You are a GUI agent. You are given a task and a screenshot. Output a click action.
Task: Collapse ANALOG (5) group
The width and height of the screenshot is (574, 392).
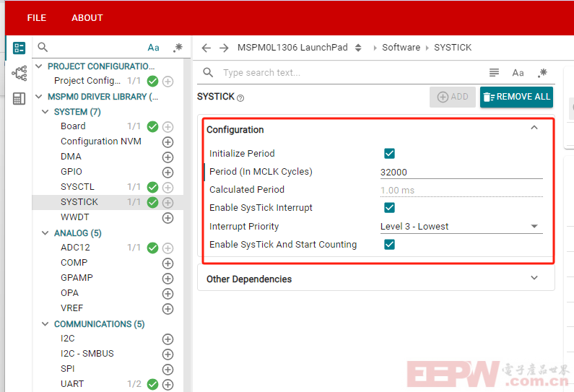45,233
